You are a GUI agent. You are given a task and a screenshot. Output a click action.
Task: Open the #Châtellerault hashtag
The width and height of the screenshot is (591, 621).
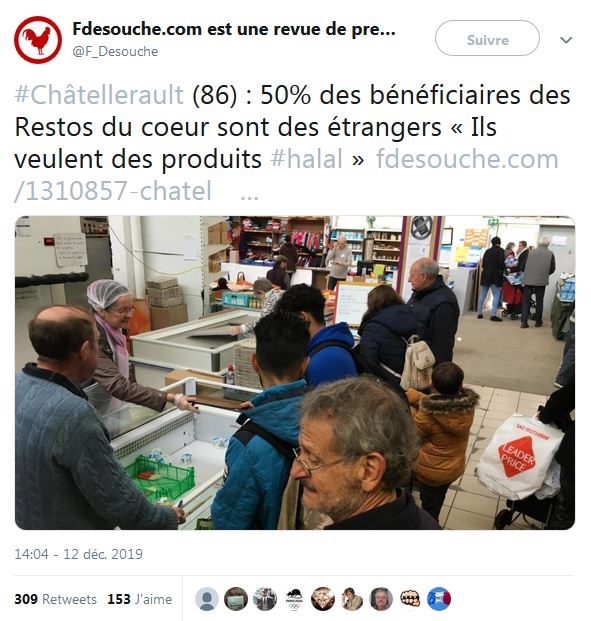99,95
